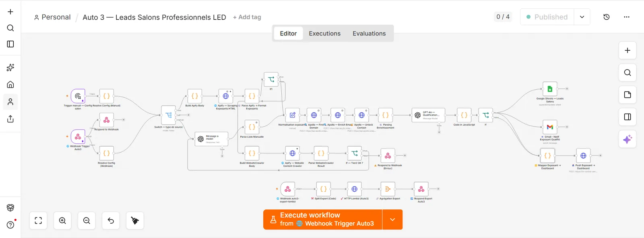The height and width of the screenshot is (238, 644).
Task: Zoom to fit the workflow canvas
Action: point(38,221)
